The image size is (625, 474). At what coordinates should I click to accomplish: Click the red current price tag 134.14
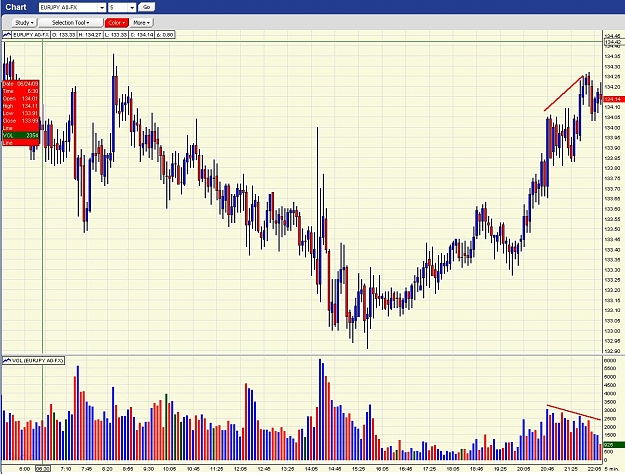point(614,99)
